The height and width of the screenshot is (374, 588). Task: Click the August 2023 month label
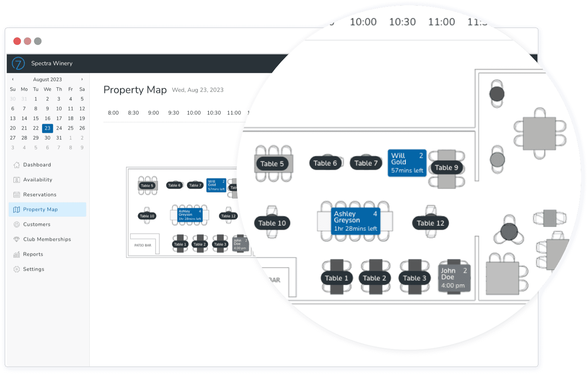pos(48,79)
